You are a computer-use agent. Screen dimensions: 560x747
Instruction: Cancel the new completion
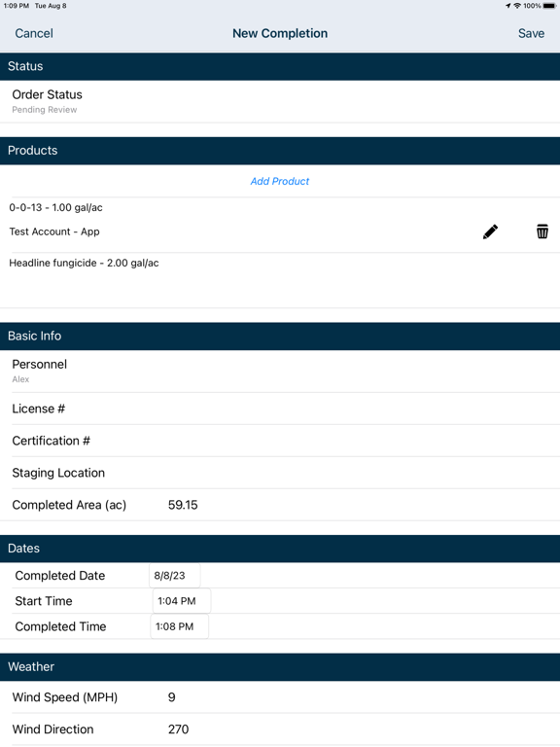point(34,33)
